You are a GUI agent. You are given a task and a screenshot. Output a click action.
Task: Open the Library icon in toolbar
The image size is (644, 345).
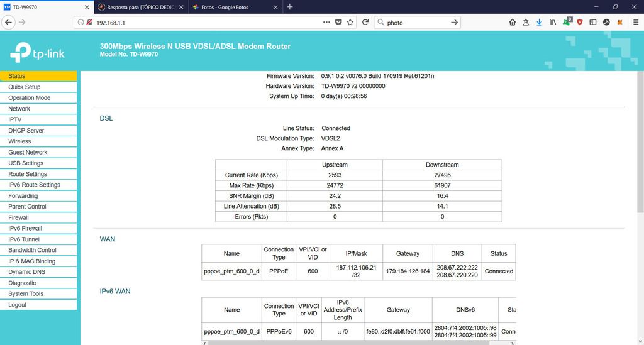553,22
